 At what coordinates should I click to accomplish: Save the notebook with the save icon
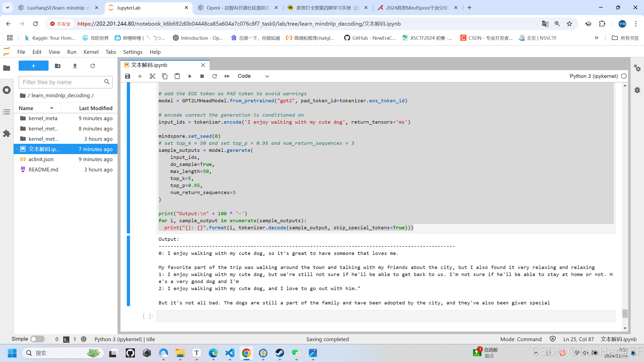(128, 76)
